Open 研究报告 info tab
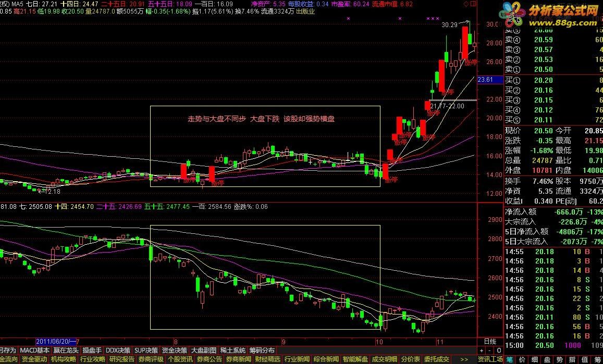Viewport: 603px width, 364px height. (x=122, y=359)
